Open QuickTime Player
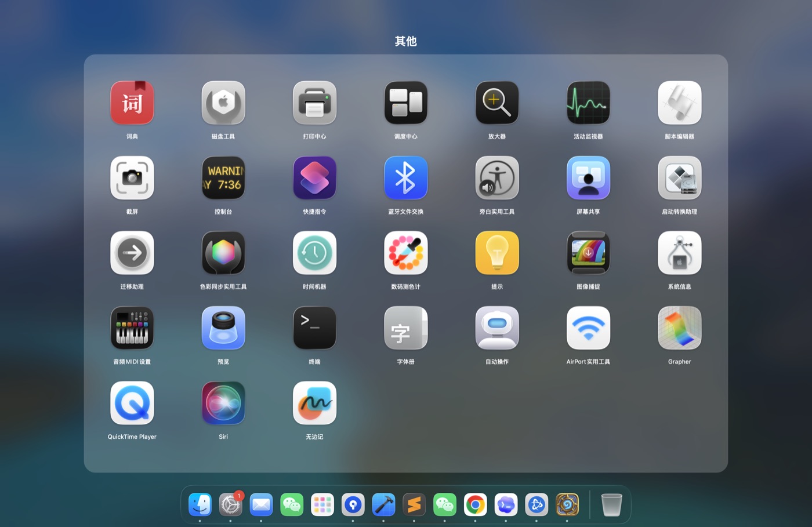The height and width of the screenshot is (527, 812). click(132, 403)
